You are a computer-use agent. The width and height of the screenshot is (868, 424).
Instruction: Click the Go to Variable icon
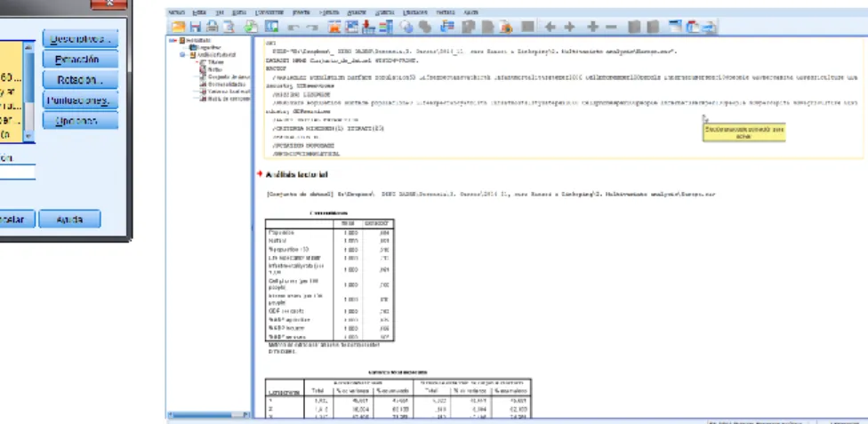pyautogui.click(x=369, y=27)
